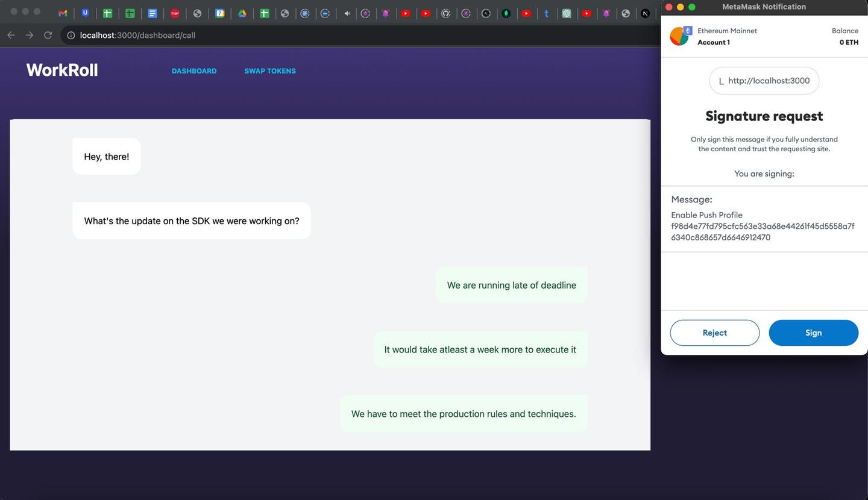868x500 pixels.
Task: Click the 'Message:' label in MetaMask
Action: 691,199
